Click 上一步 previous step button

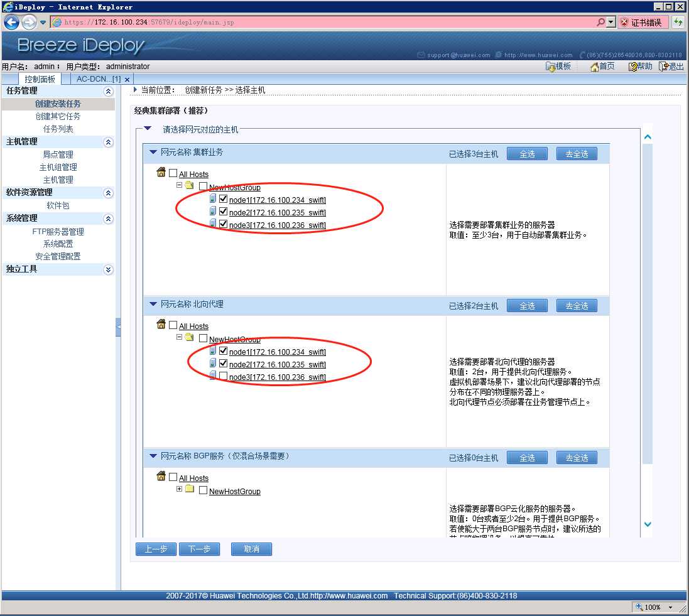(156, 549)
